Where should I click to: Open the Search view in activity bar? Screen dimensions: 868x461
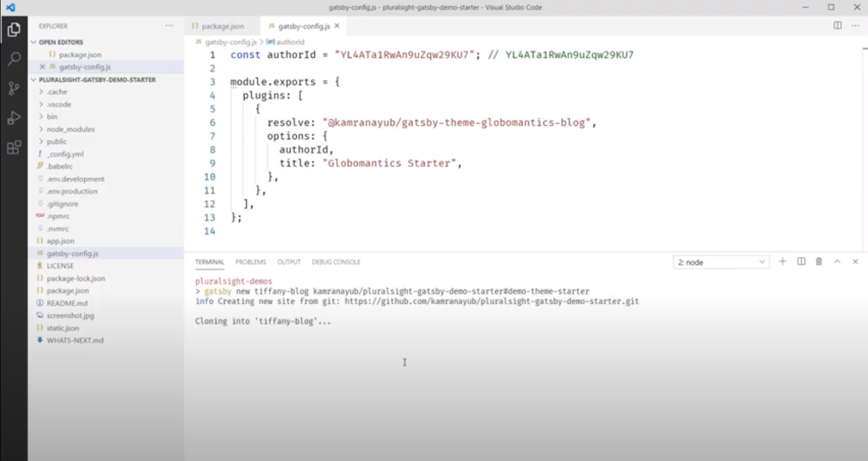(x=14, y=59)
